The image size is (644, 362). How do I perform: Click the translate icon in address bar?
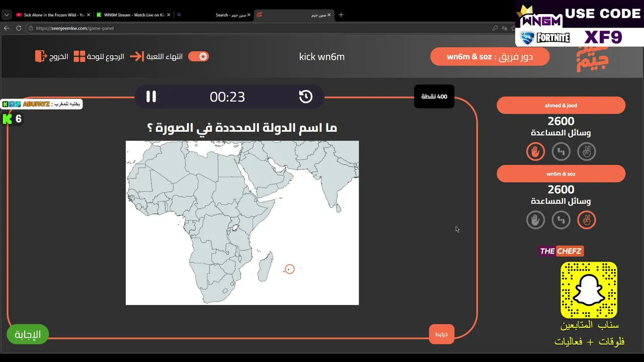pyautogui.click(x=505, y=28)
